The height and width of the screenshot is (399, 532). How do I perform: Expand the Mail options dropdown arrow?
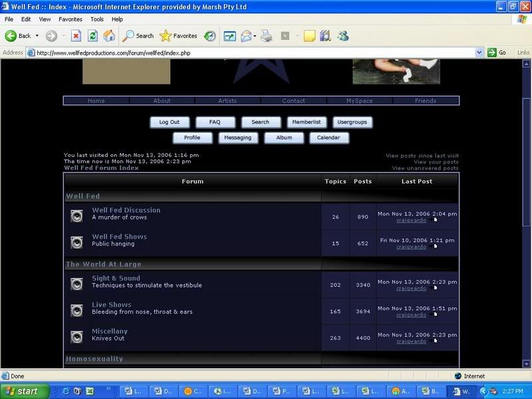(255, 36)
